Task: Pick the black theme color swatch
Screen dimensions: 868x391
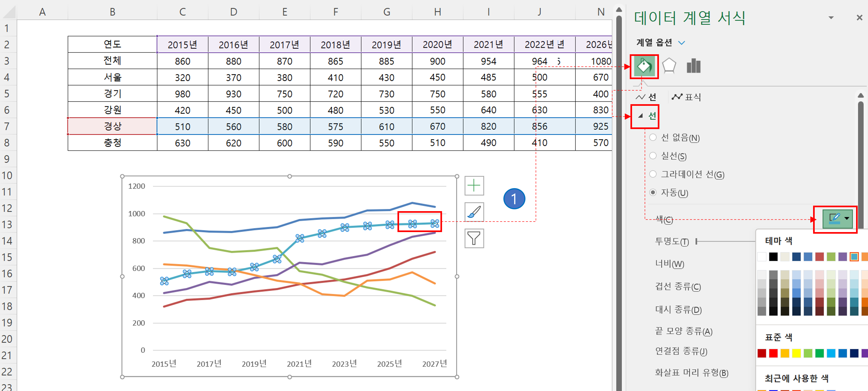Action: pyautogui.click(x=773, y=257)
